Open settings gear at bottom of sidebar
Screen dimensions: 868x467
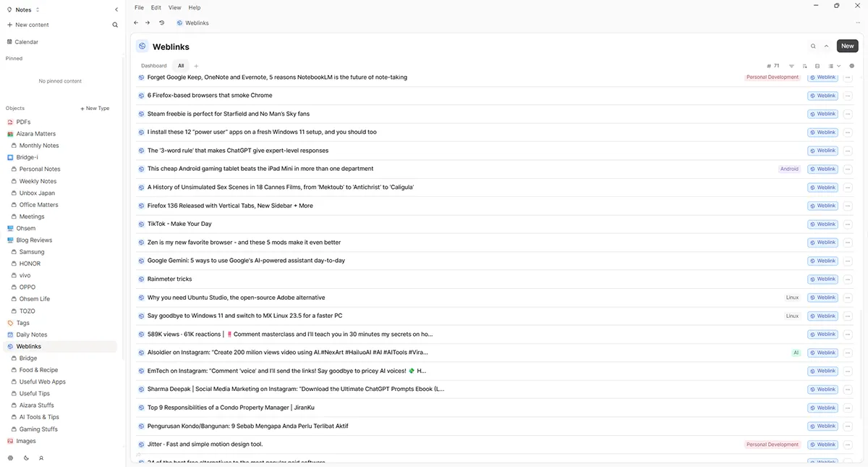pos(10,458)
